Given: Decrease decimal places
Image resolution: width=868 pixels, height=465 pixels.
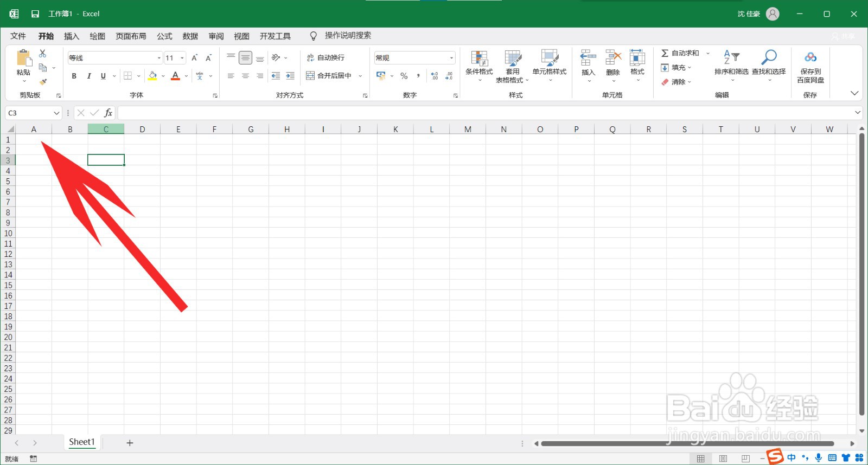Looking at the screenshot, I should point(449,76).
